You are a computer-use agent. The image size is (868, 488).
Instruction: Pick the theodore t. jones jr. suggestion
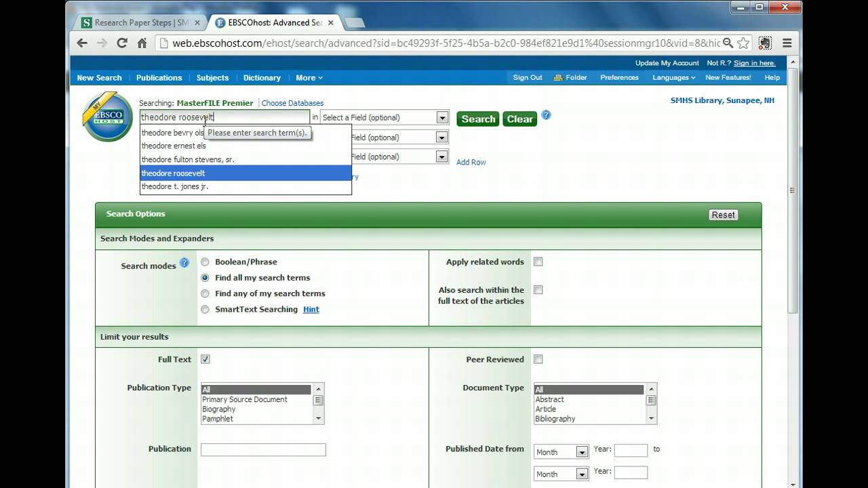[x=245, y=186]
